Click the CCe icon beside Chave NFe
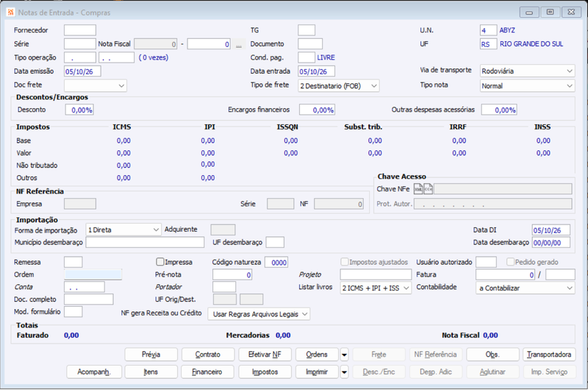 428,189
